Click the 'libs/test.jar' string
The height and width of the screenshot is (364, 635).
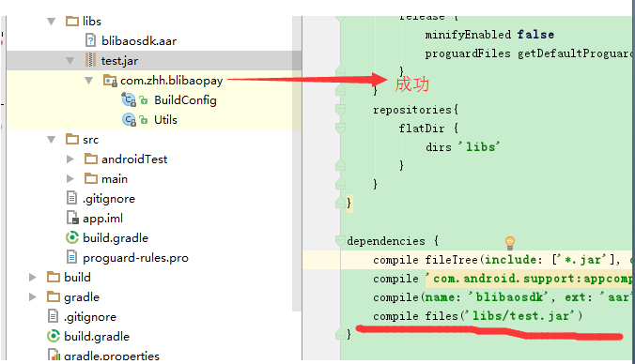pos(520,315)
